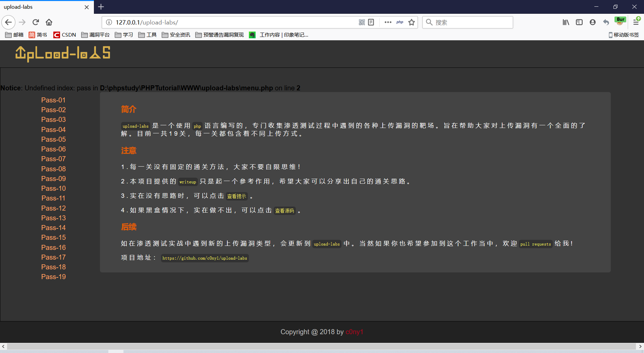The image size is (644, 353).
Task: Open the Pass-06 level
Action: pos(53,149)
